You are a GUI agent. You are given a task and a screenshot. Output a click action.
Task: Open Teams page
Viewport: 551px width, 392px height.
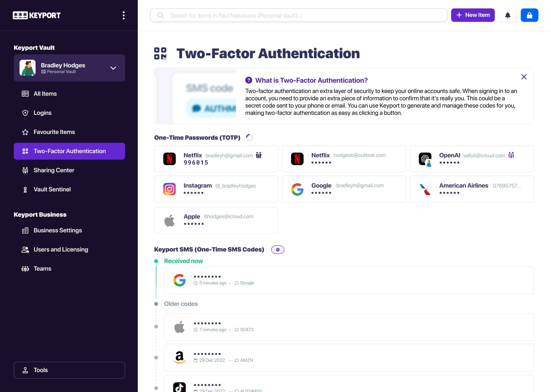(69, 269)
